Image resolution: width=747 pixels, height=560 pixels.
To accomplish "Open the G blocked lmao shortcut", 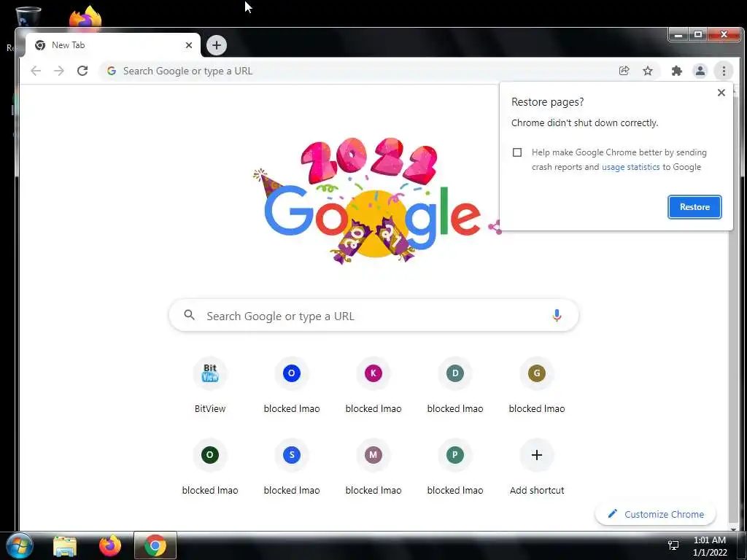I will click(x=537, y=386).
